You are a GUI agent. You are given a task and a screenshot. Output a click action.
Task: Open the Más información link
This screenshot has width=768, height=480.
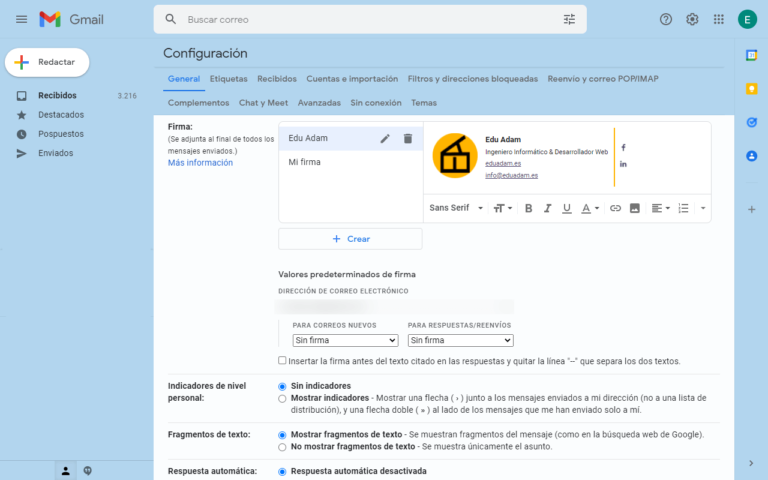200,162
